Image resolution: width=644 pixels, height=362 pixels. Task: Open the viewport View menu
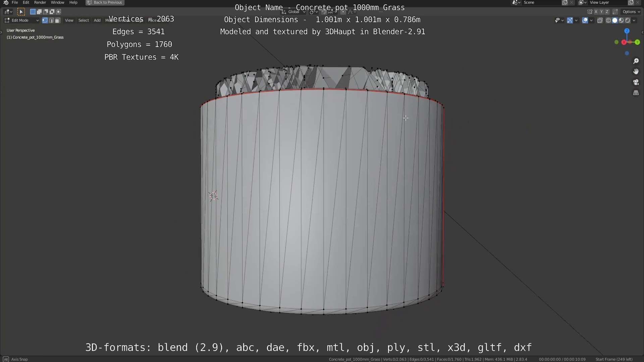[x=69, y=20]
